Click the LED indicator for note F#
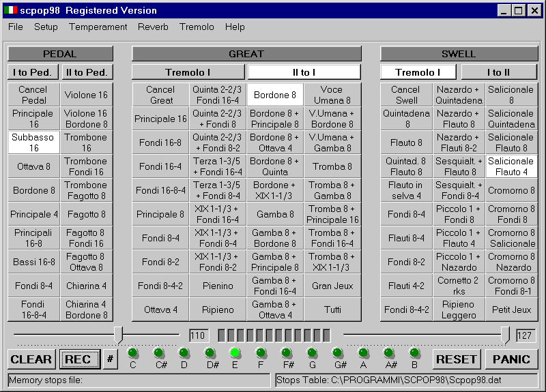The height and width of the screenshot is (392, 546). click(x=287, y=352)
